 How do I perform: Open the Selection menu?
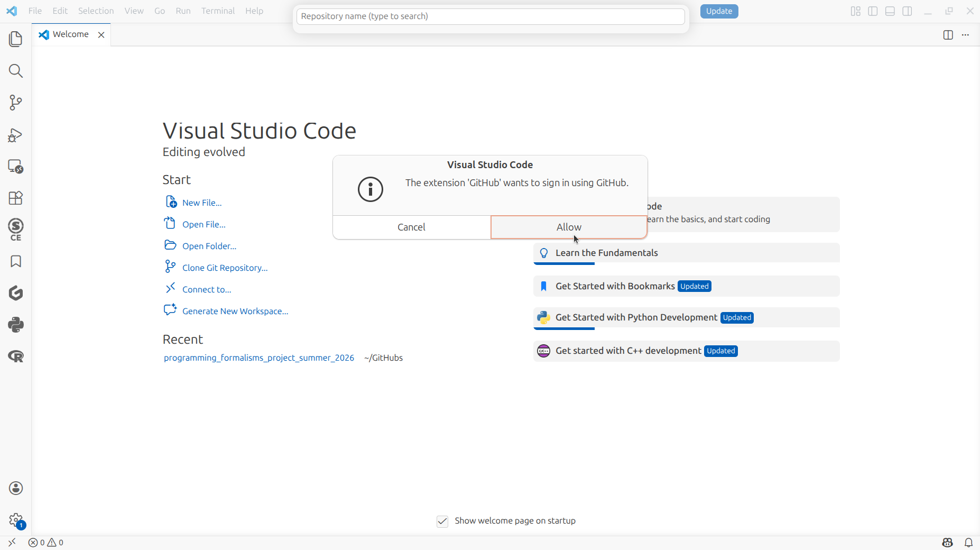click(96, 11)
